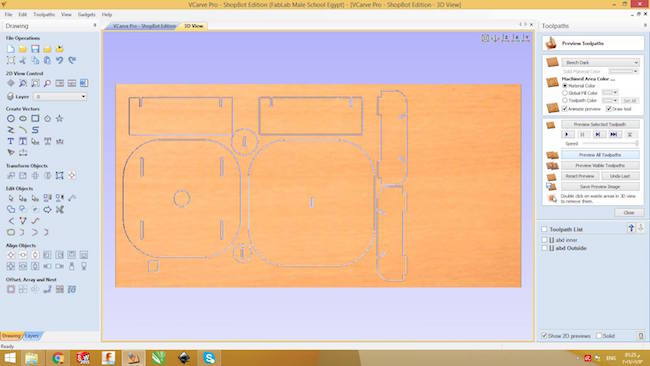
Task: Switch to the 3D View tab
Action: point(194,26)
